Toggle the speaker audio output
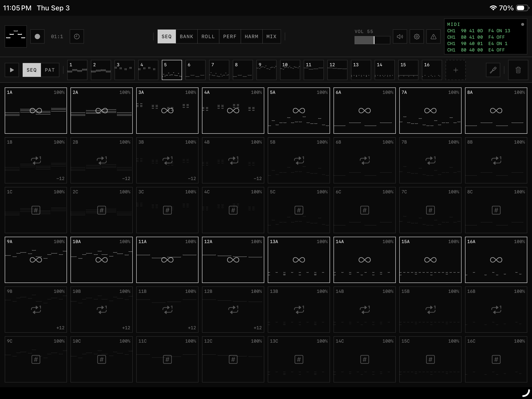The width and height of the screenshot is (532, 399). [x=400, y=36]
